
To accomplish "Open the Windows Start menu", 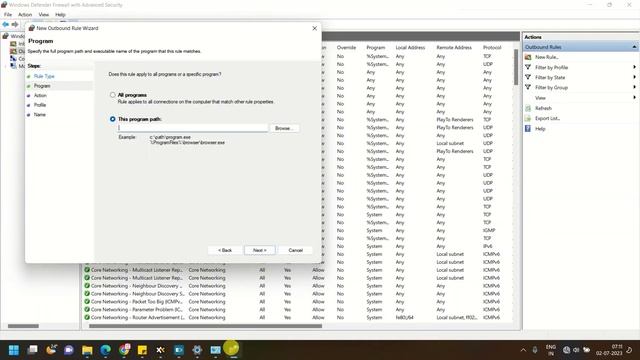I will click(14, 350).
